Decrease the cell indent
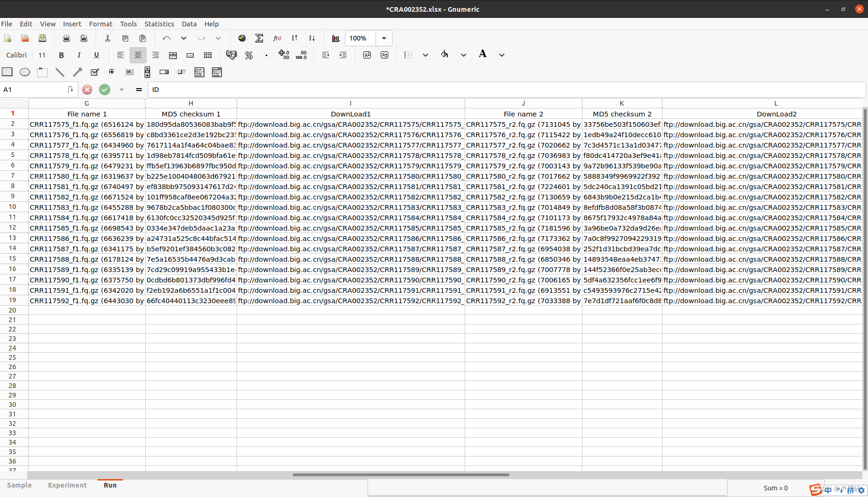Screen dimensions: 868x497 [x=326, y=55]
